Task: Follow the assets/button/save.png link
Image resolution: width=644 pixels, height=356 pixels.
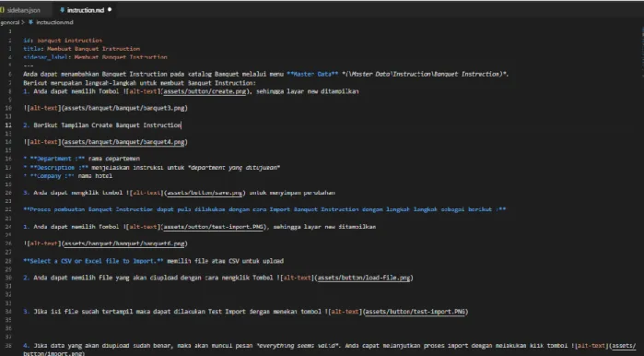Action: pos(205,193)
